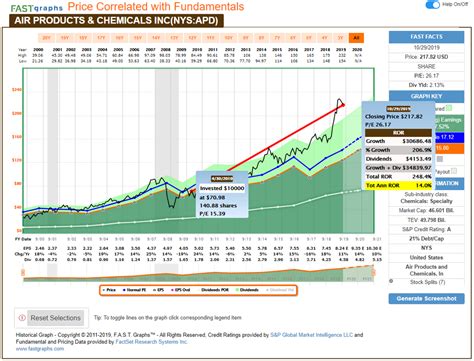
Task: Click the orange 15.00 box in Graph Key
Action: pos(450,148)
